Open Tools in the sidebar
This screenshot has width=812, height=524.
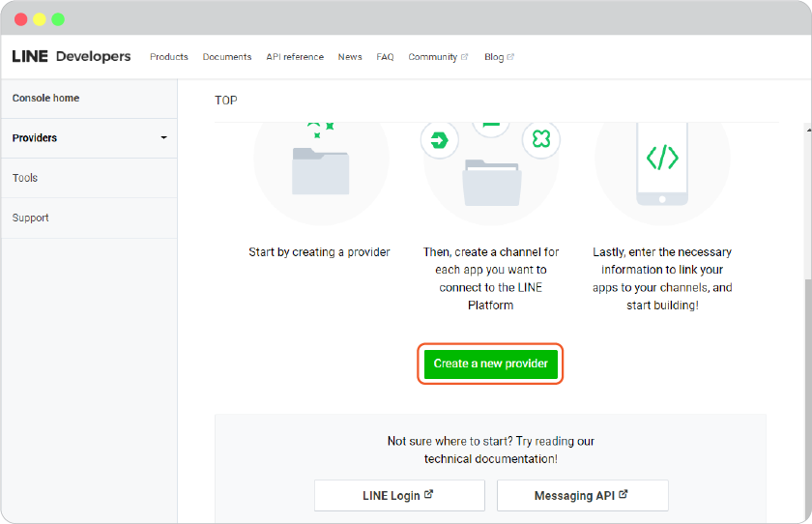[x=89, y=178]
